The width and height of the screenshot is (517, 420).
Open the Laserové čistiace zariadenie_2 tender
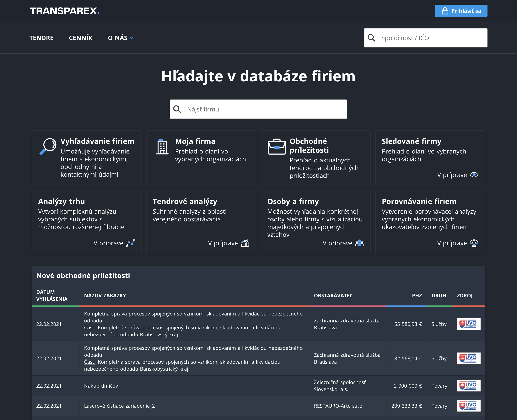[x=119, y=406]
